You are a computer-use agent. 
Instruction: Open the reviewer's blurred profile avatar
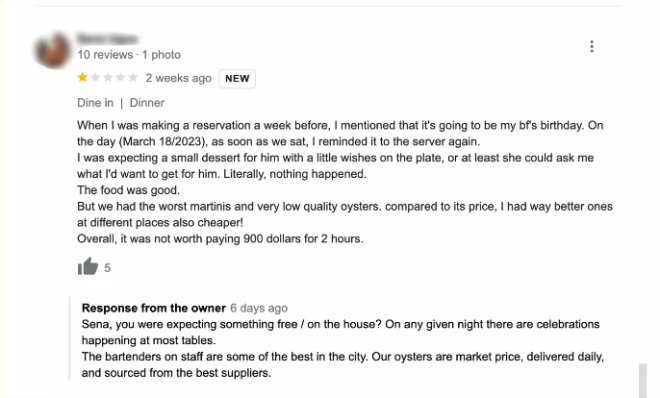(53, 50)
